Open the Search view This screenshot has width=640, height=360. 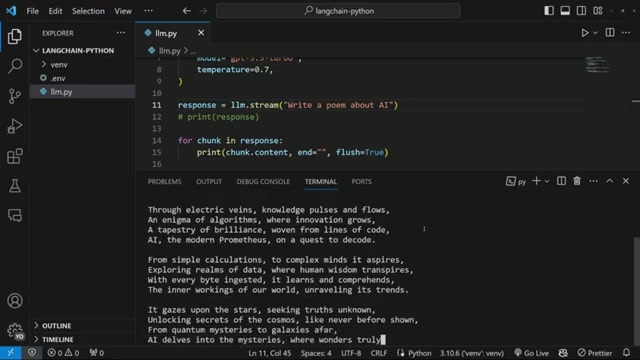pos(15,66)
